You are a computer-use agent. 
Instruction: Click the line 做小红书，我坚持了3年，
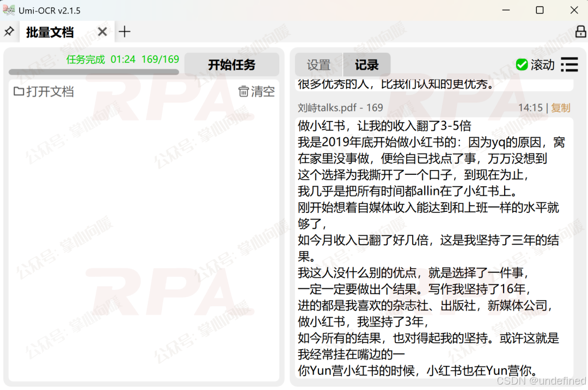(363, 322)
